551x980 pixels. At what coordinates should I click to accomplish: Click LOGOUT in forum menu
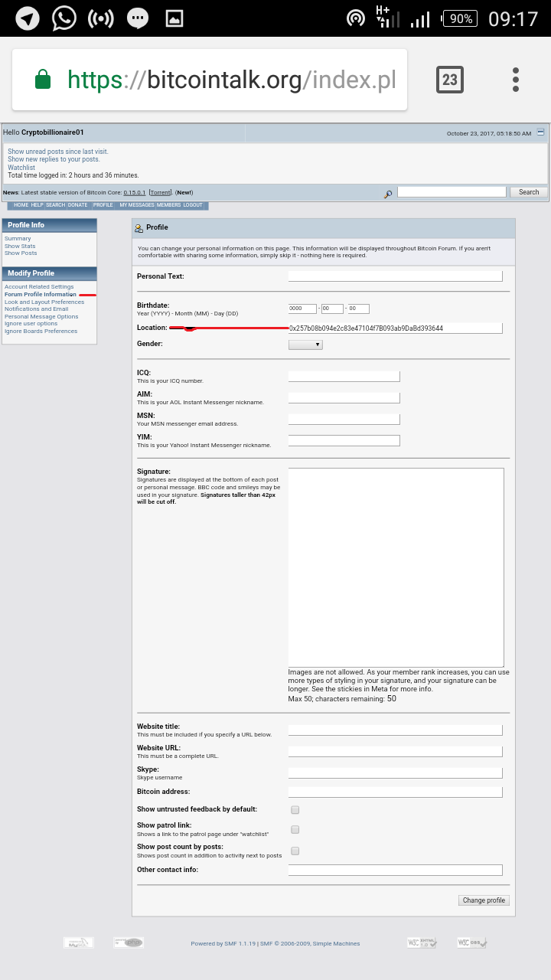pyautogui.click(x=193, y=205)
